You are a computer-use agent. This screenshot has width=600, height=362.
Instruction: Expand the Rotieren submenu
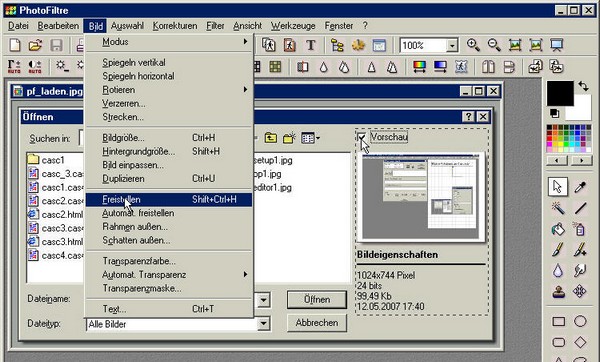pos(169,90)
